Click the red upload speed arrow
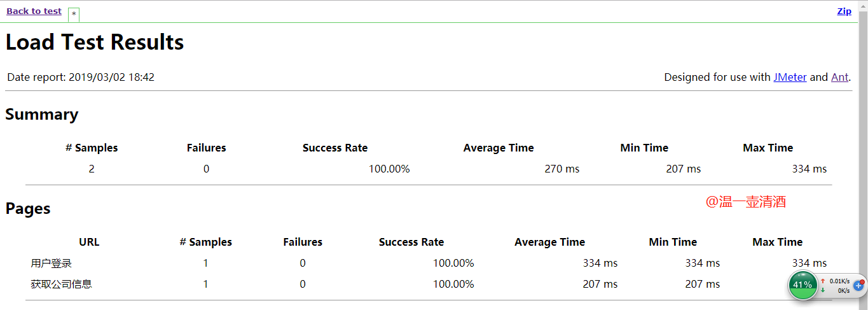868x310 pixels. [823, 281]
